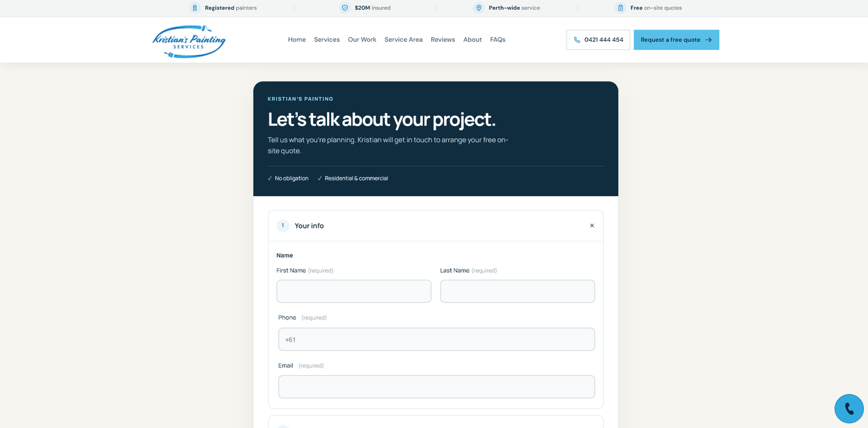Click the free on-site quotes clipboard icon
868x428 pixels.
point(620,8)
